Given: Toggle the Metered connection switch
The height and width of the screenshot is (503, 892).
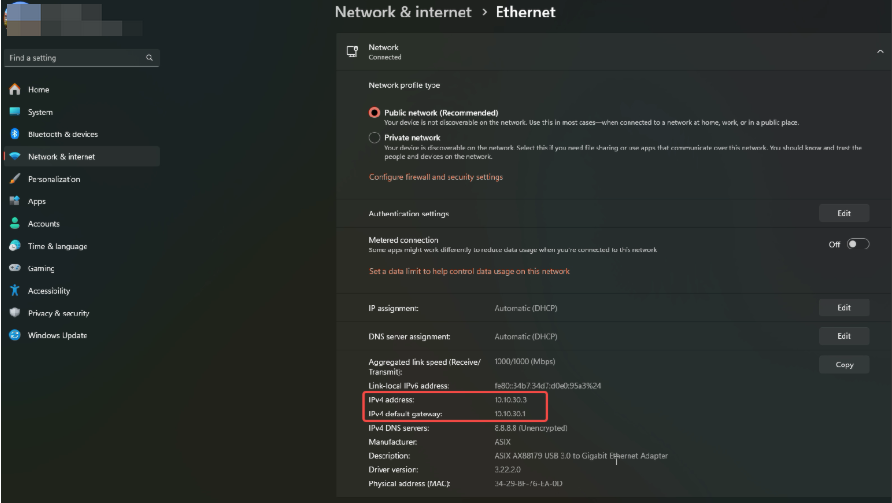Looking at the screenshot, I should [x=857, y=244].
